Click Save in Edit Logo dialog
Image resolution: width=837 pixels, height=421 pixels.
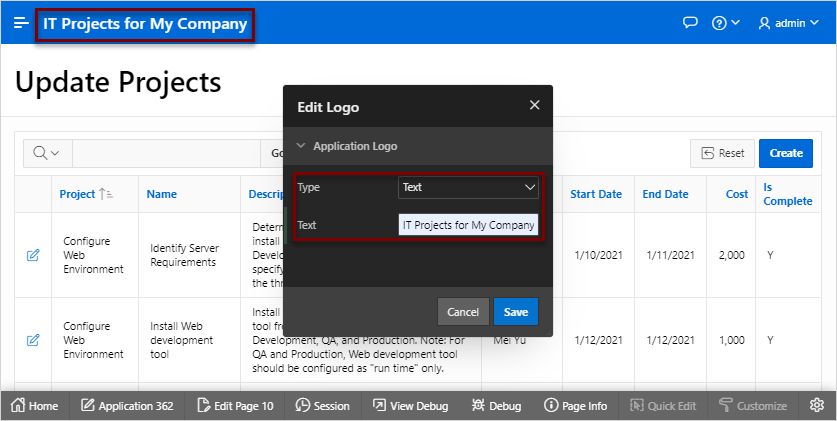pyautogui.click(x=516, y=312)
